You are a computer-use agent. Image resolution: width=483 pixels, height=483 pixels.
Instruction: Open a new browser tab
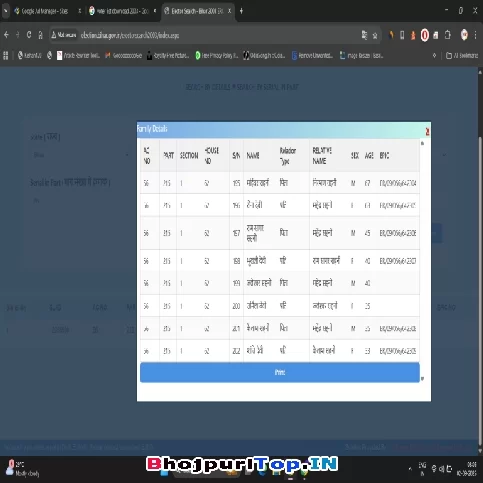pyautogui.click(x=241, y=11)
